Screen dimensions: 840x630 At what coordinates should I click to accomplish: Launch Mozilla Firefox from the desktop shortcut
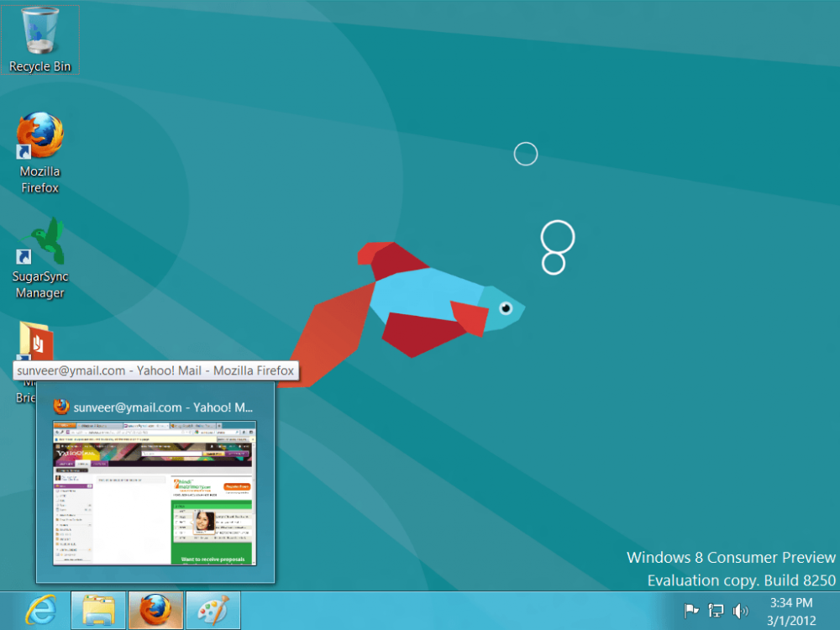tap(40, 153)
